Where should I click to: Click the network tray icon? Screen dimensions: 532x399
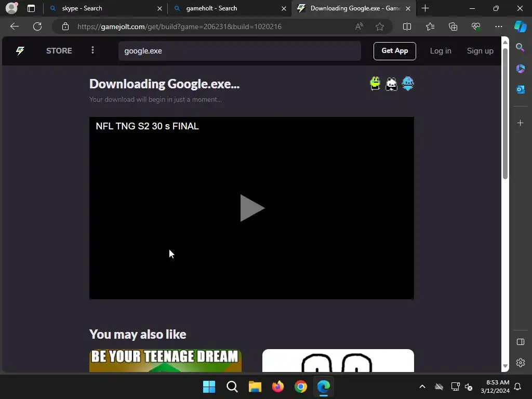pos(455,387)
